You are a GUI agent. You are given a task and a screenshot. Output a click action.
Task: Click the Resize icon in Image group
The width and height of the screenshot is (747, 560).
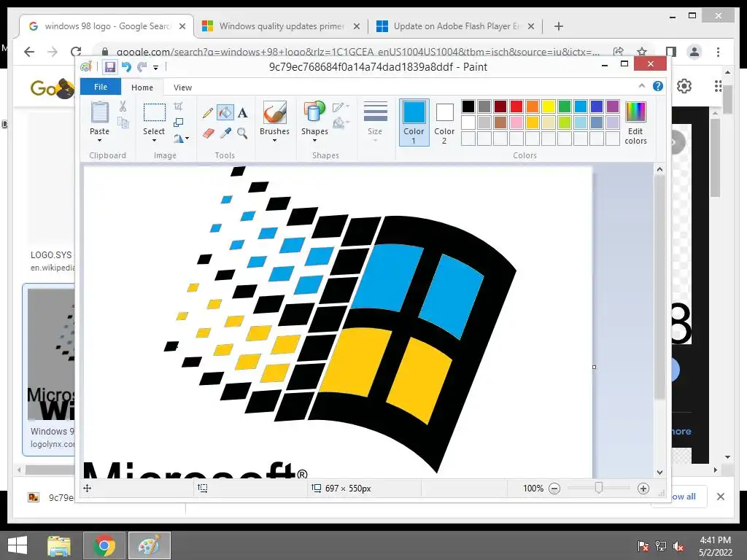tap(178, 122)
